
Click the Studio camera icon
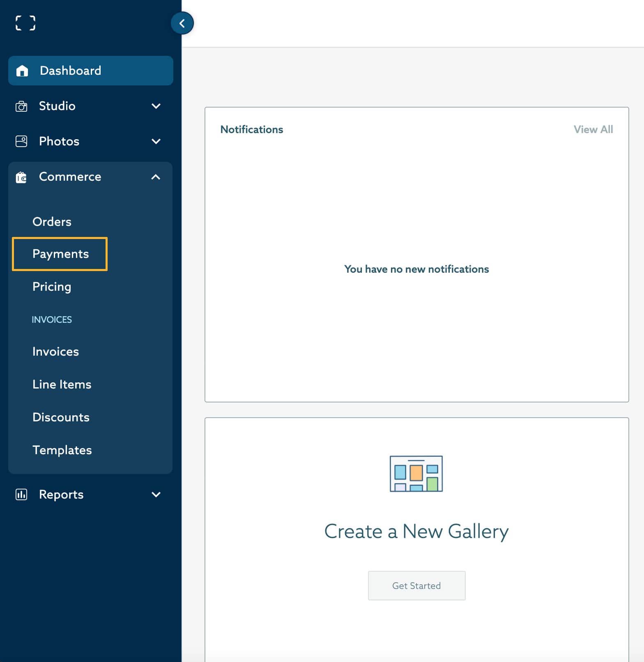[21, 106]
